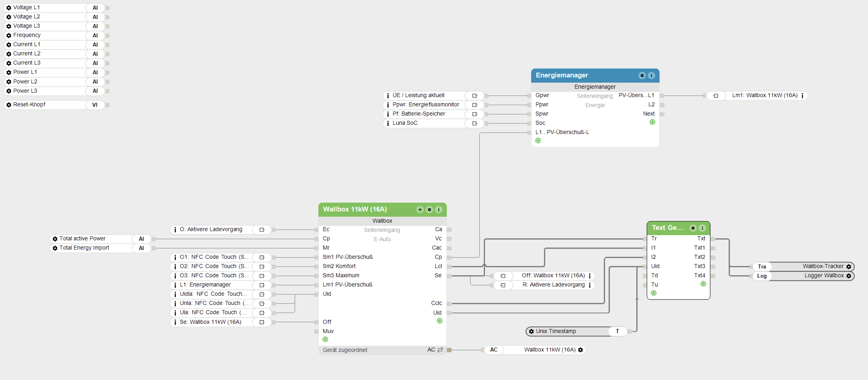The width and height of the screenshot is (868, 380).
Task: Expand more Wallbox inputs below Muv
Action: [x=325, y=340]
